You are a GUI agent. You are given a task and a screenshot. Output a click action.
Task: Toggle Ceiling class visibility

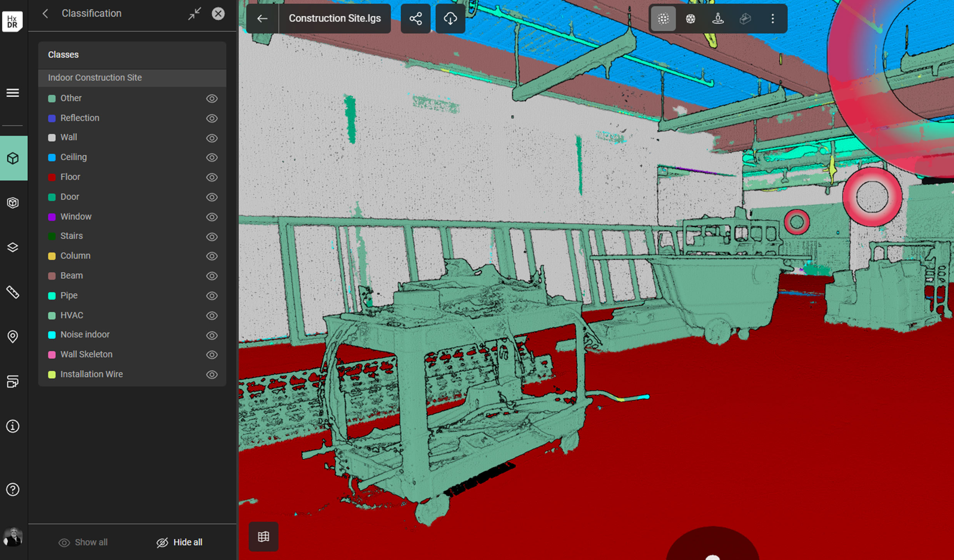click(x=212, y=158)
